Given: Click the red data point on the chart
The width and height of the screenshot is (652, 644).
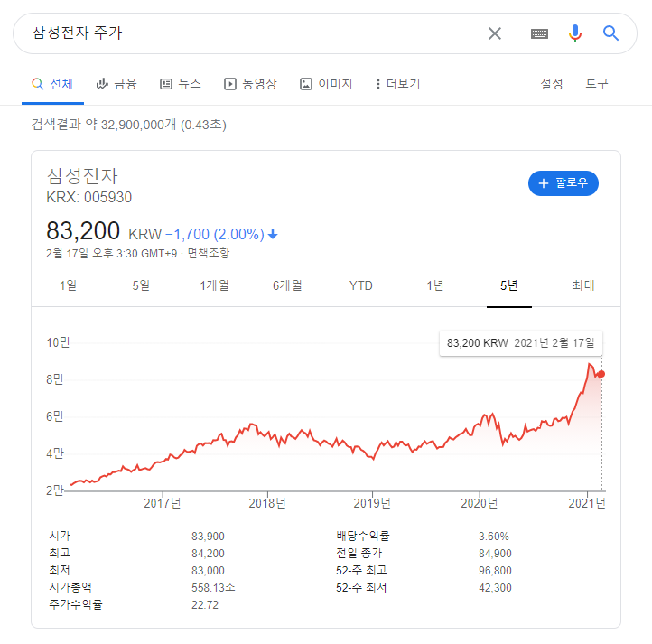Looking at the screenshot, I should [601, 374].
